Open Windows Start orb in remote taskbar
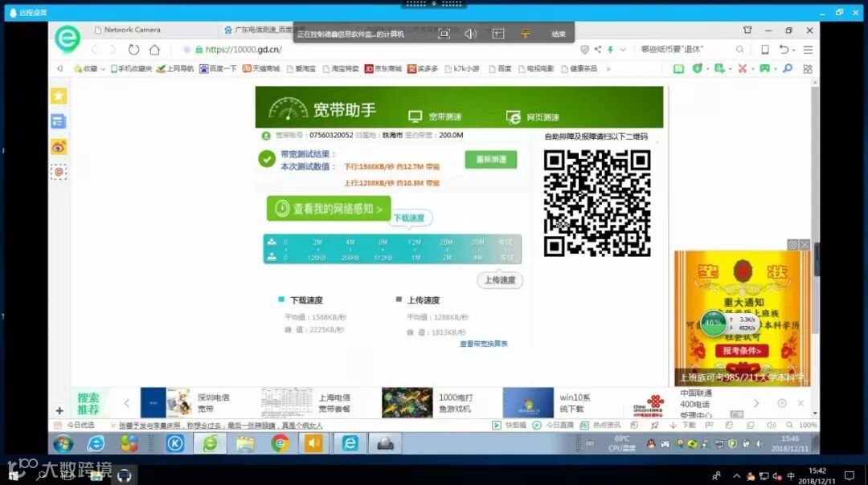 [x=63, y=443]
